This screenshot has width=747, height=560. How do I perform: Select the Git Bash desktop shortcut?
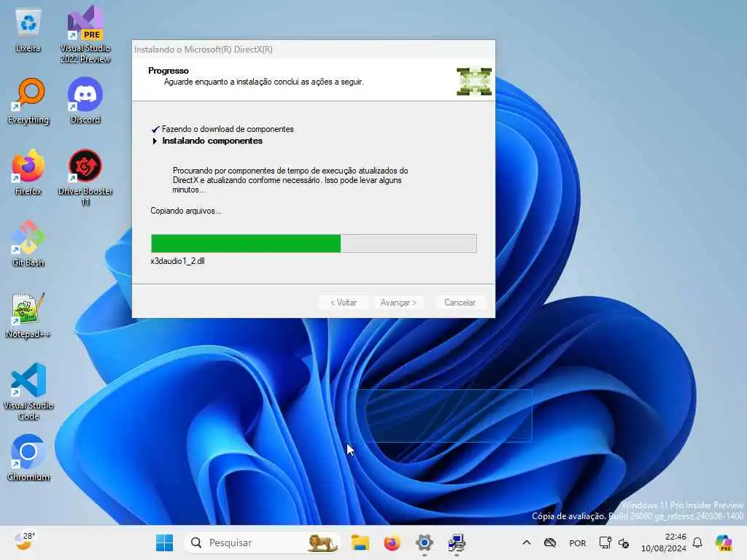(x=28, y=244)
